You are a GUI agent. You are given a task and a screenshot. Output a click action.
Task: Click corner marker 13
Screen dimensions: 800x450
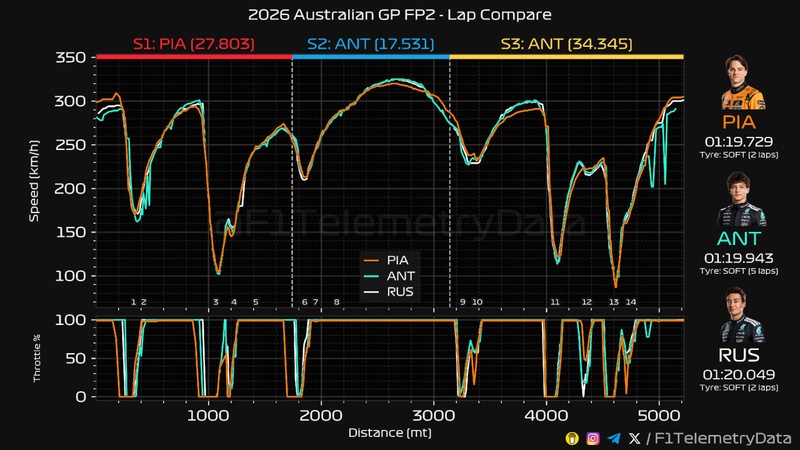[614, 302]
